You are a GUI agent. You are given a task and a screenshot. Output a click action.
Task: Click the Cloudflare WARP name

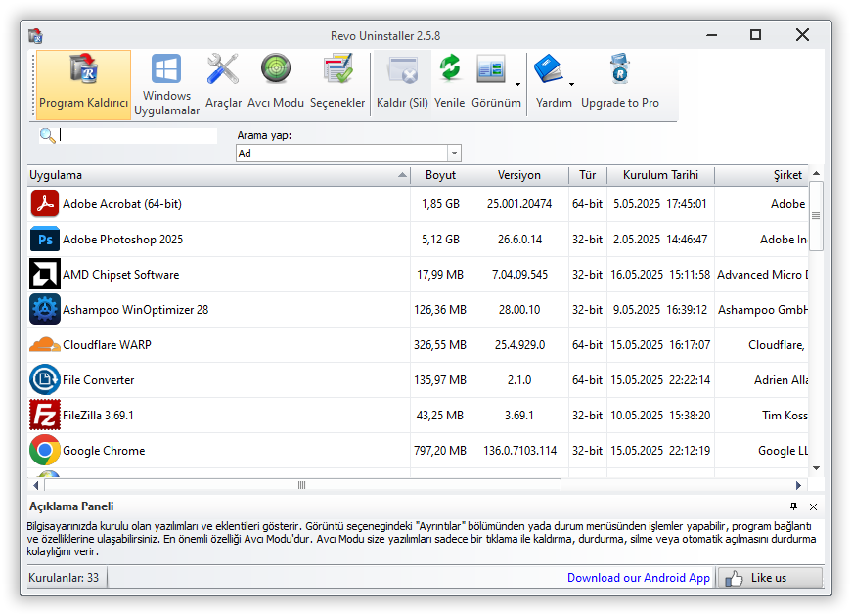pyautogui.click(x=107, y=345)
